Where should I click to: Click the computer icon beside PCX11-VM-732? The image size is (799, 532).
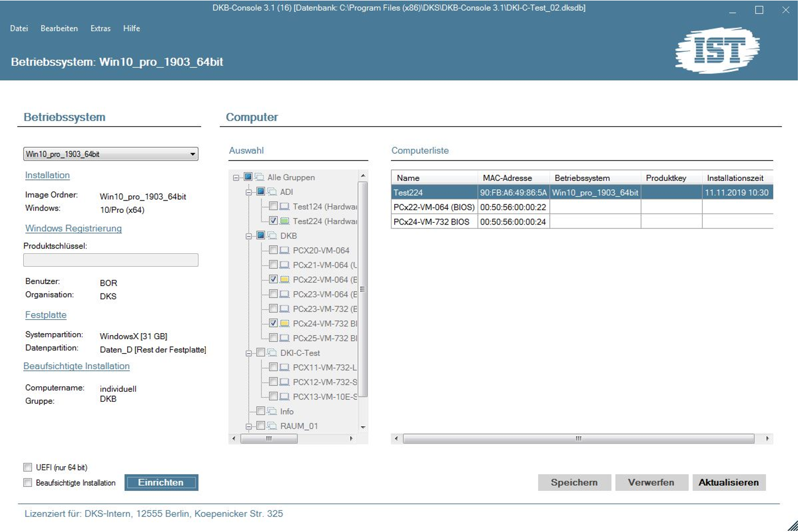[284, 367]
